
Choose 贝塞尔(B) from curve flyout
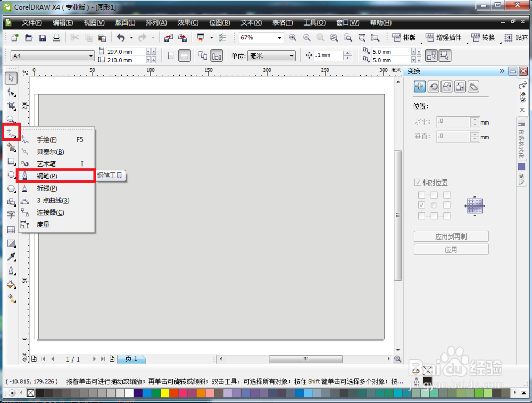click(57, 152)
